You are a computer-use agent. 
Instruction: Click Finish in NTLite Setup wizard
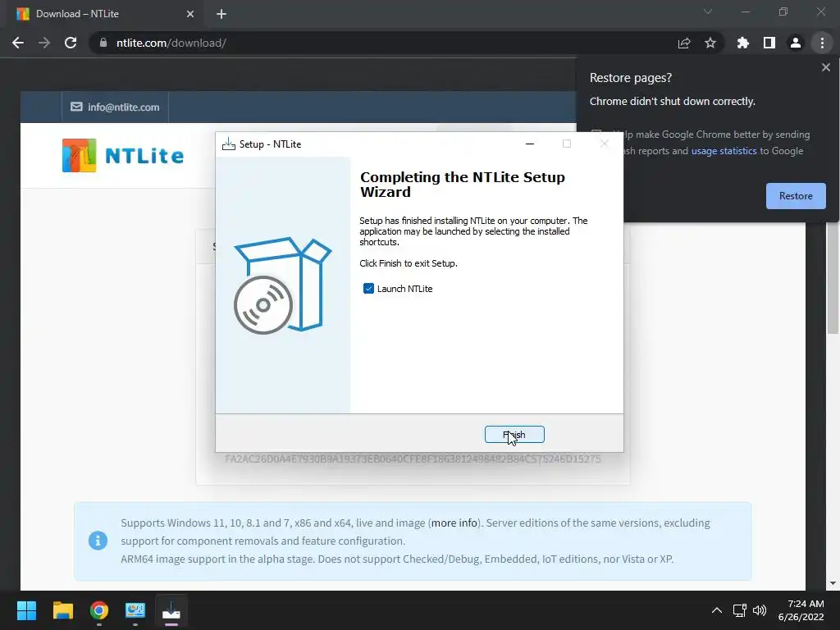[514, 435]
